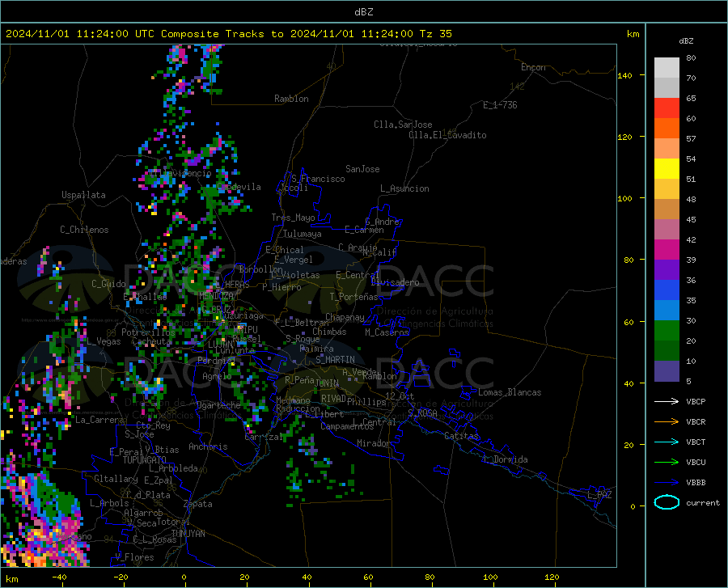Click the Clla.SanJose map label

403,125
